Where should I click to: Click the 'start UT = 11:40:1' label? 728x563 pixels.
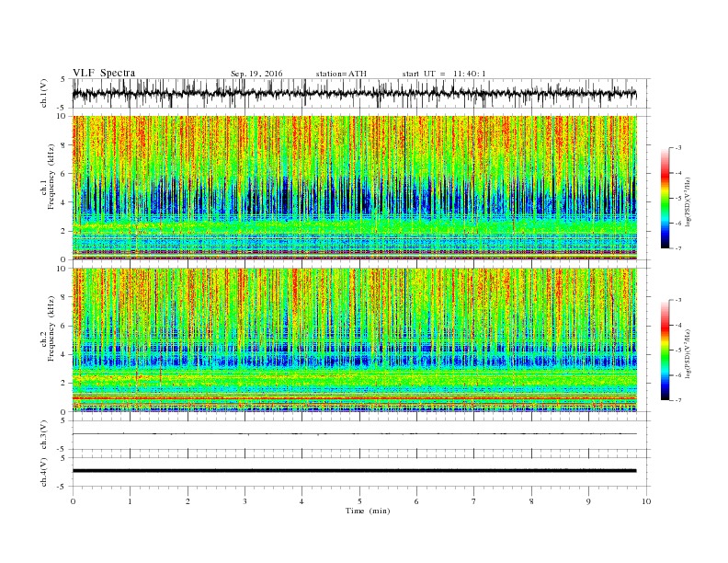point(444,74)
